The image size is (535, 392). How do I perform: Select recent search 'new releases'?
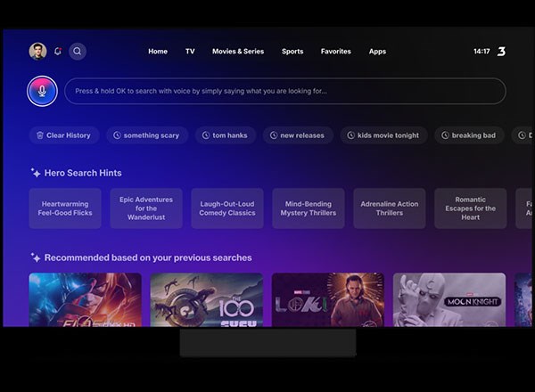point(298,135)
